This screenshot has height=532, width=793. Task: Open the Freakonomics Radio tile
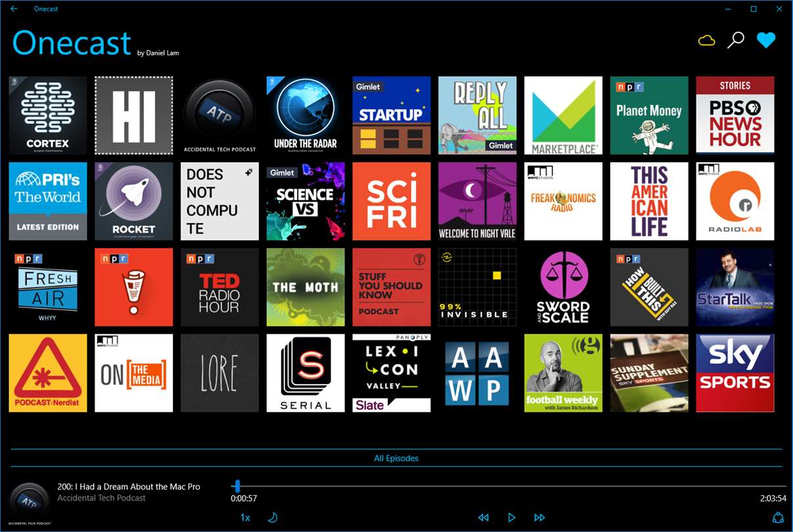(564, 202)
